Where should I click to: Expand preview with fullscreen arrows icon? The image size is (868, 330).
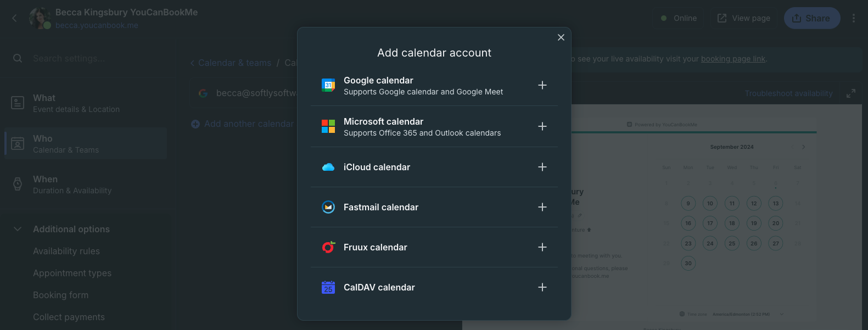click(850, 93)
